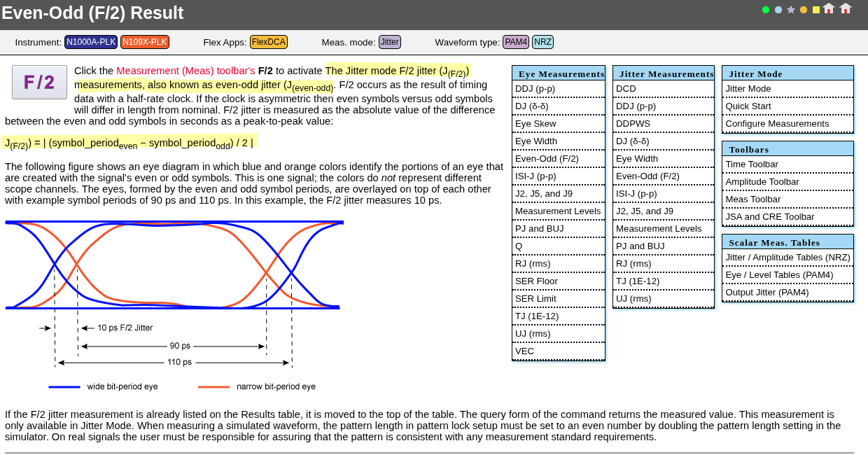Click the light blue circle header icon

(x=778, y=10)
